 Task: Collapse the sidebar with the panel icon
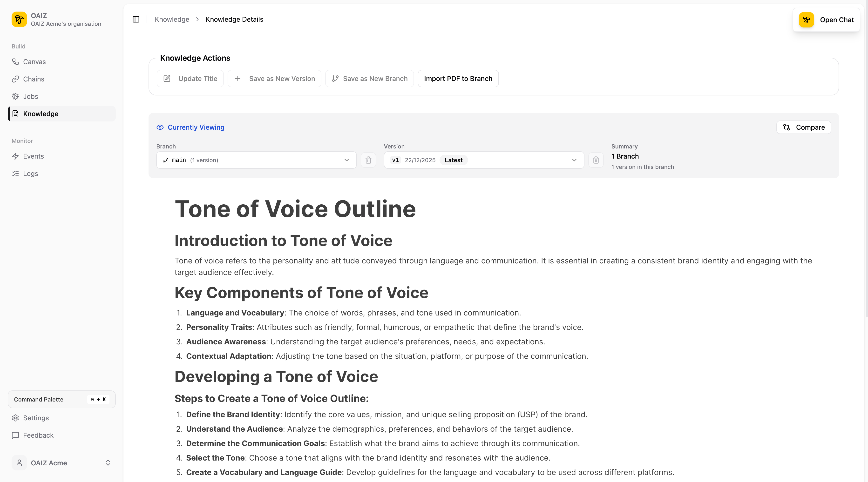tap(136, 19)
